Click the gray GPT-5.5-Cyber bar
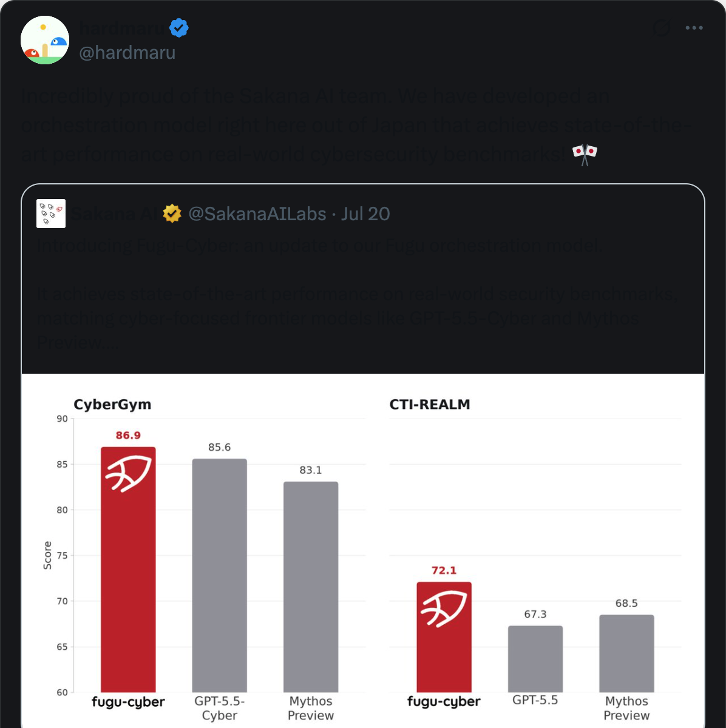Viewport: 726px width, 728px height. pyautogui.click(x=220, y=576)
